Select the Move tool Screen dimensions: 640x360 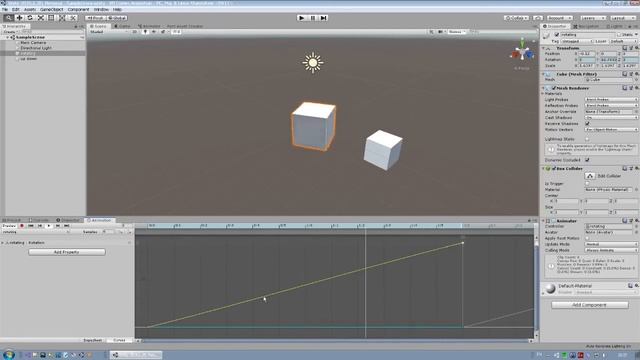pyautogui.click(x=19, y=18)
